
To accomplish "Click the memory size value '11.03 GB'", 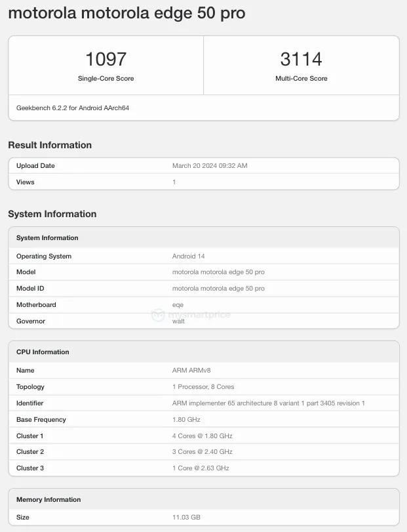I will (186, 518).
